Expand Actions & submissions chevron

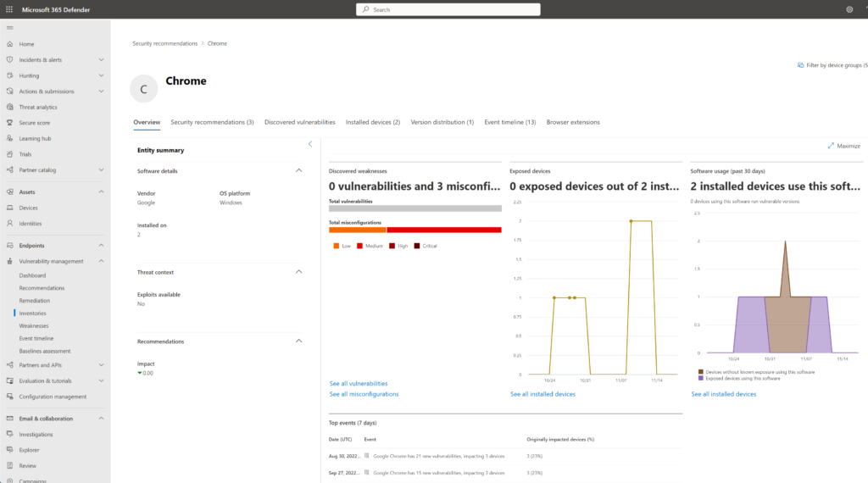[x=101, y=92]
